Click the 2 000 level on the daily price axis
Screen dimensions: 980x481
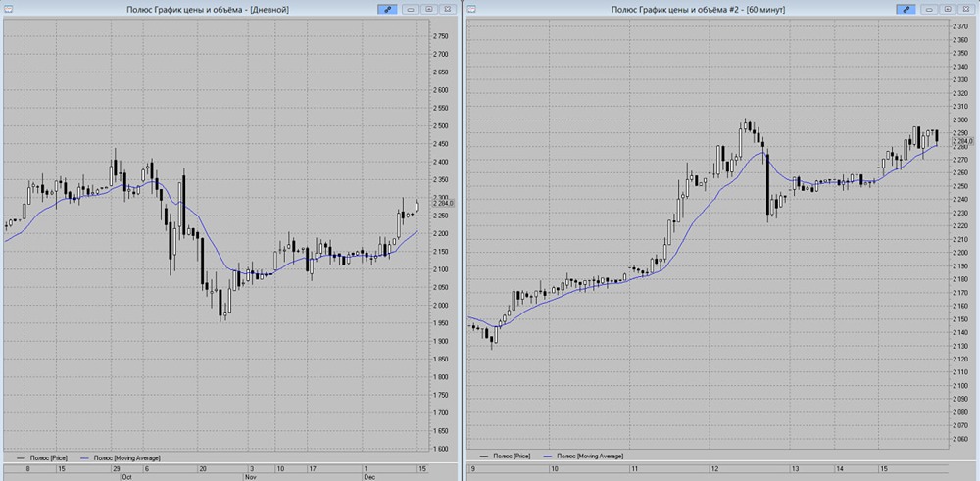(441, 306)
